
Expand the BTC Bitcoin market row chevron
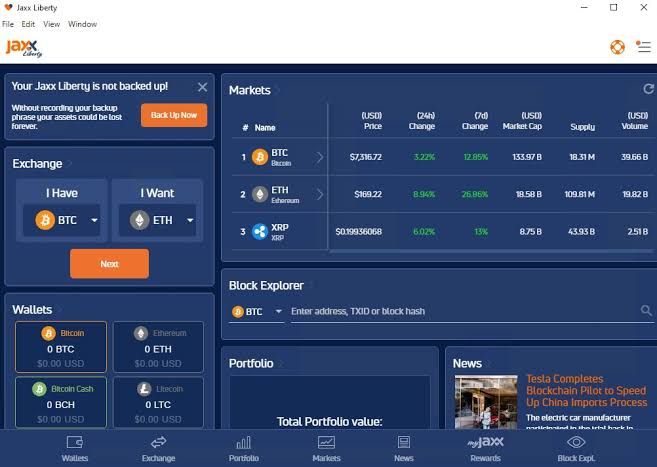click(x=320, y=157)
